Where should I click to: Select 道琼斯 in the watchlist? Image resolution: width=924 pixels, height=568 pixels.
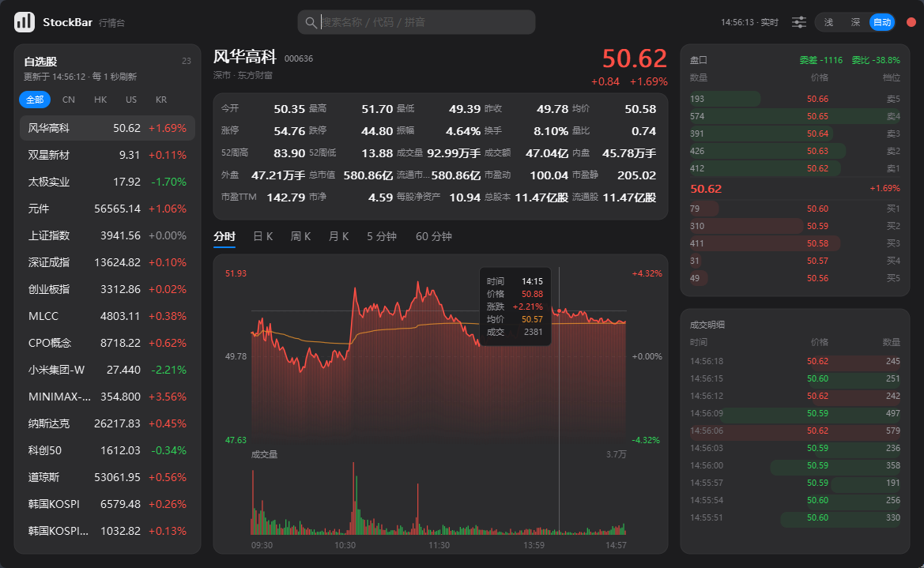[x=107, y=477]
